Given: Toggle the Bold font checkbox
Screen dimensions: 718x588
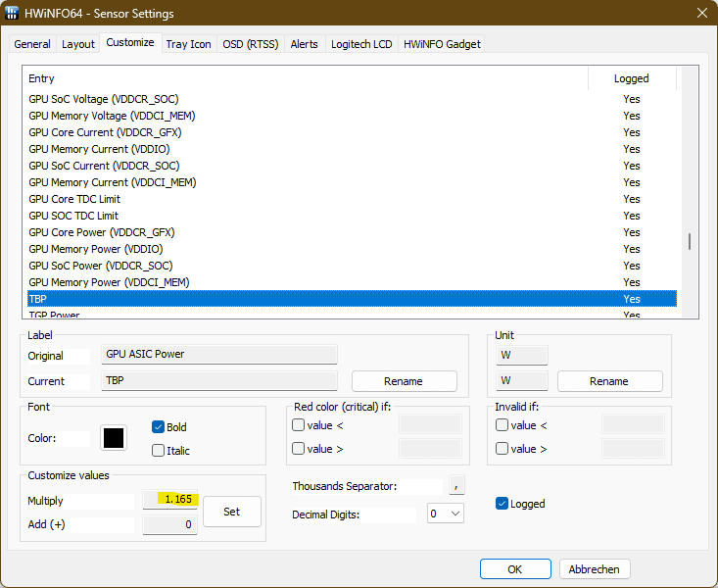Looking at the screenshot, I should tap(158, 427).
